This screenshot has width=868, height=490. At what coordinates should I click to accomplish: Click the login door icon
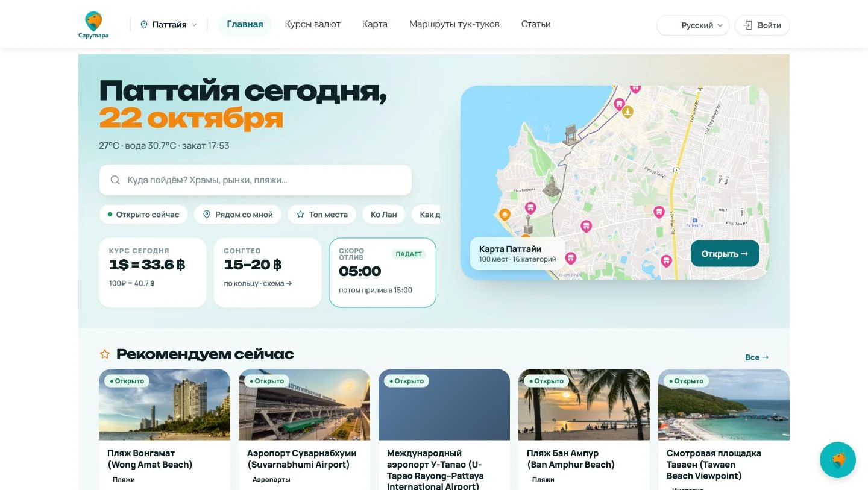tap(748, 25)
